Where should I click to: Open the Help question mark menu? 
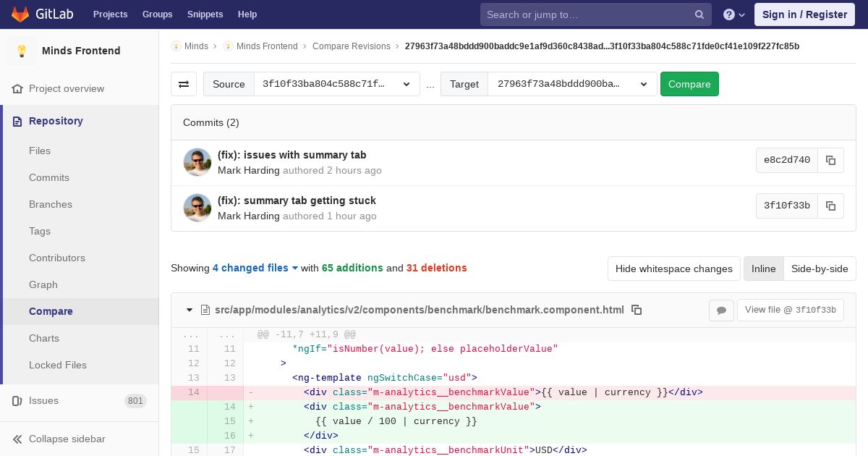733,14
